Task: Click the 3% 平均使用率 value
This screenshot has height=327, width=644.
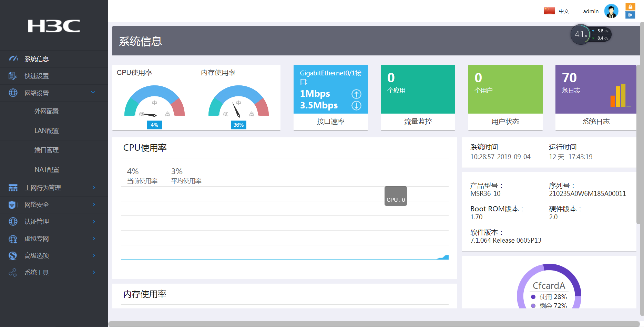Action: pos(177,171)
